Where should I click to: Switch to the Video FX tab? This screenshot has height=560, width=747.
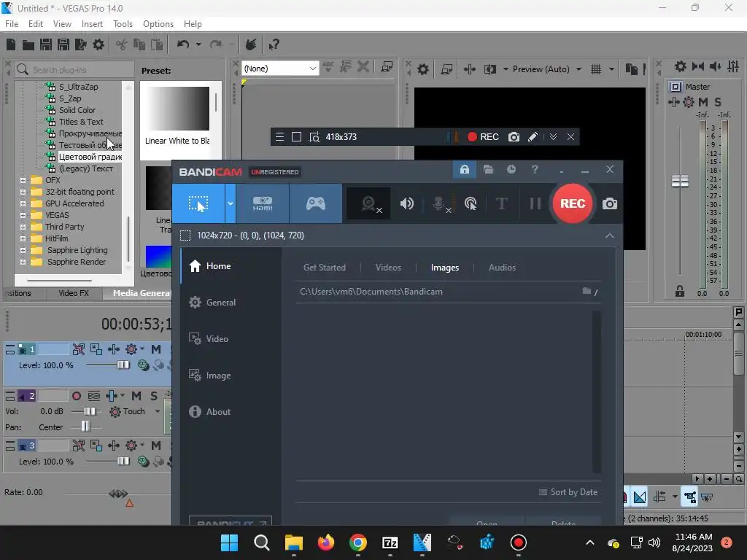pos(74,293)
